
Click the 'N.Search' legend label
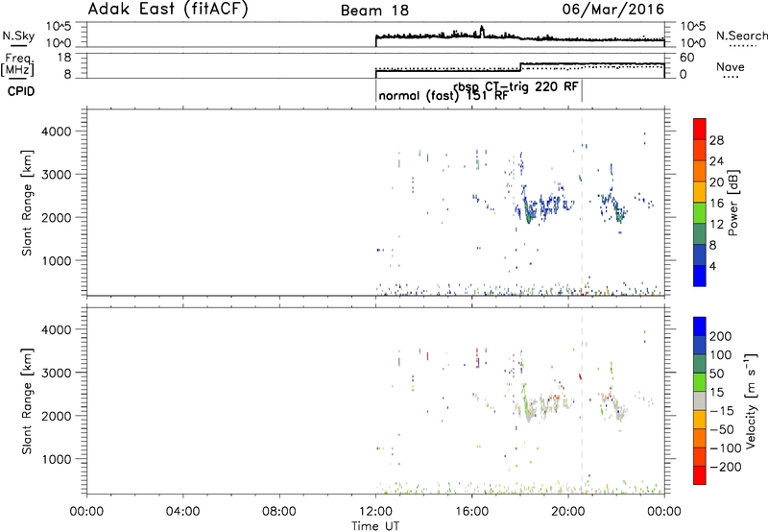point(741,36)
